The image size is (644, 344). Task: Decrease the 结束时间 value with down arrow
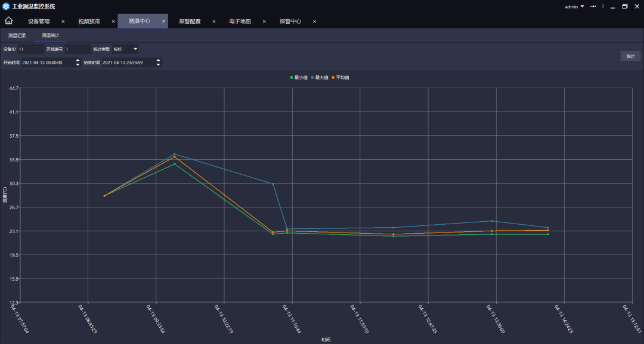[x=158, y=65]
